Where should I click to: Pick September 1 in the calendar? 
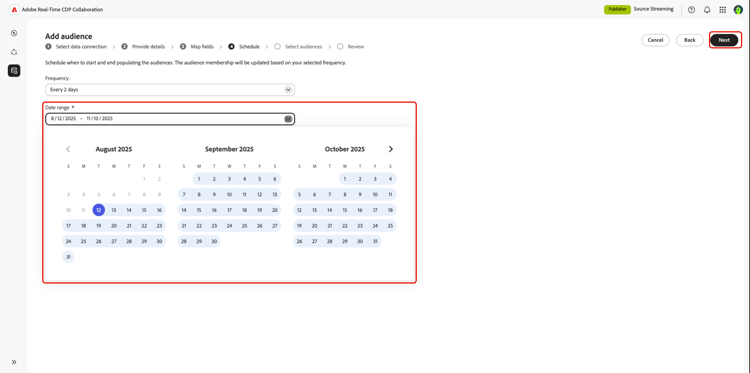pos(199,179)
